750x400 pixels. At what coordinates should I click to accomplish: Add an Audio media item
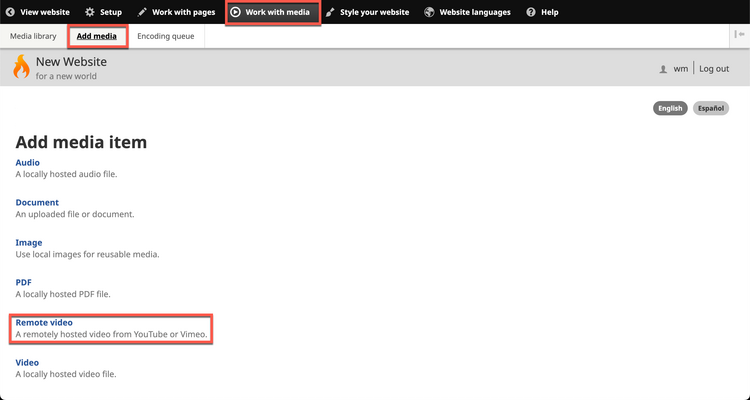[x=28, y=162]
